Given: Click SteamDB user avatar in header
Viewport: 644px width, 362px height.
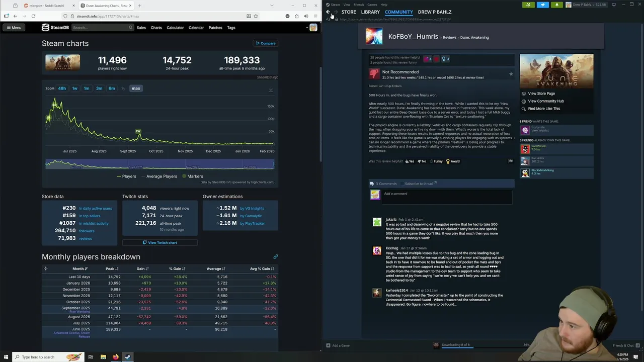Looking at the screenshot, I should tap(313, 28).
